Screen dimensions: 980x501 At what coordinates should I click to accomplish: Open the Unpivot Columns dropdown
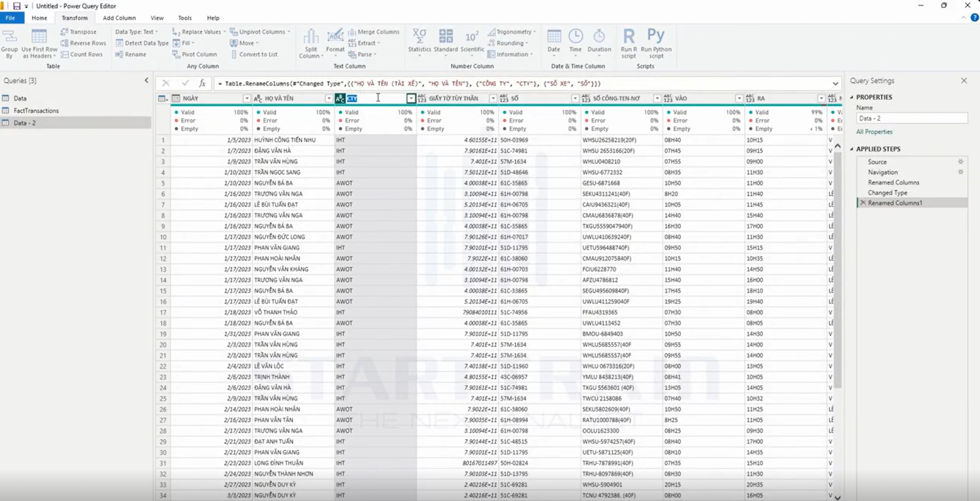(x=260, y=31)
